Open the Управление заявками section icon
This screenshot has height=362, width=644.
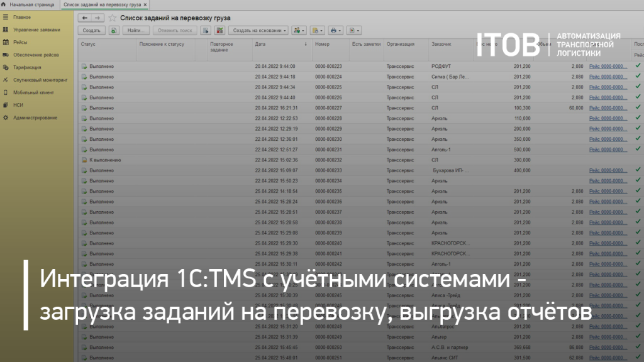[6, 30]
